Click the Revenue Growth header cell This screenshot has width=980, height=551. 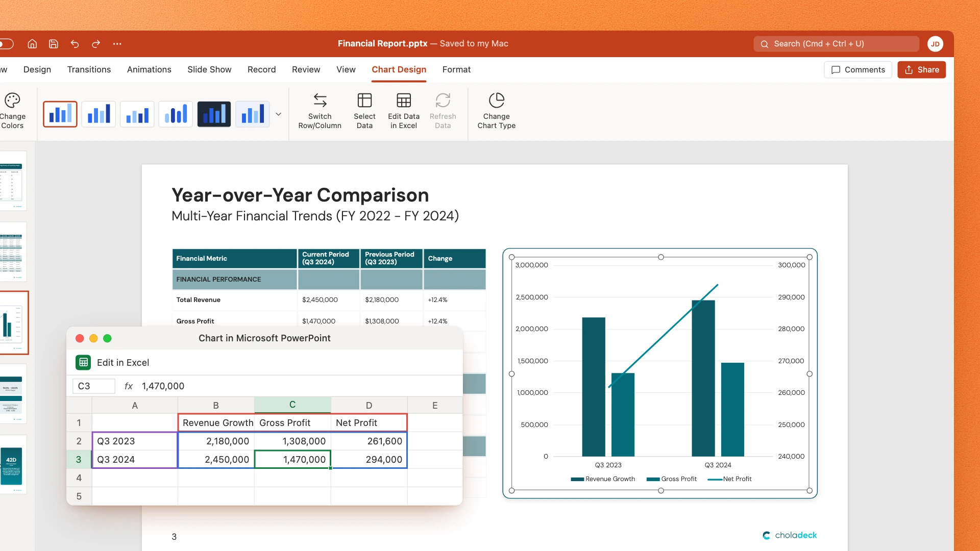216,423
